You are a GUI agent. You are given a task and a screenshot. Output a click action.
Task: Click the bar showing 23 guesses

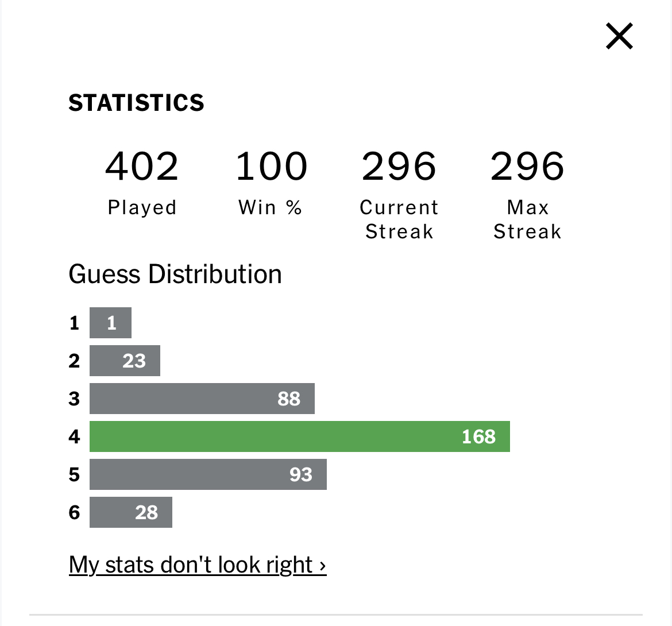coord(125,361)
